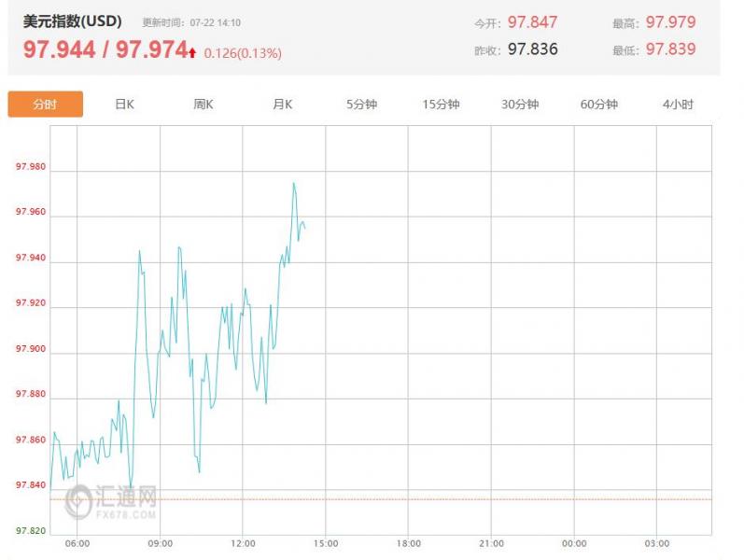This screenshot has width=744, height=560.
Task: Select the 15分钟 interval tab
Action: tap(441, 105)
